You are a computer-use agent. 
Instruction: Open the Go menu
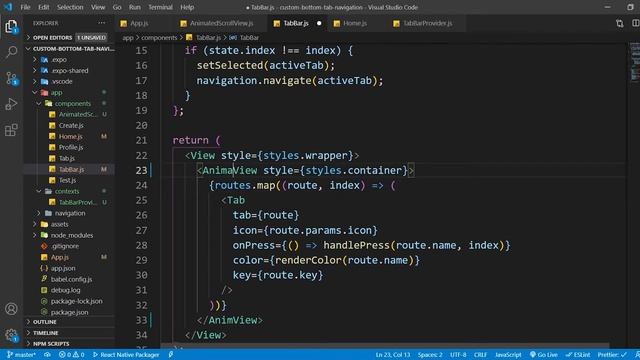click(117, 7)
